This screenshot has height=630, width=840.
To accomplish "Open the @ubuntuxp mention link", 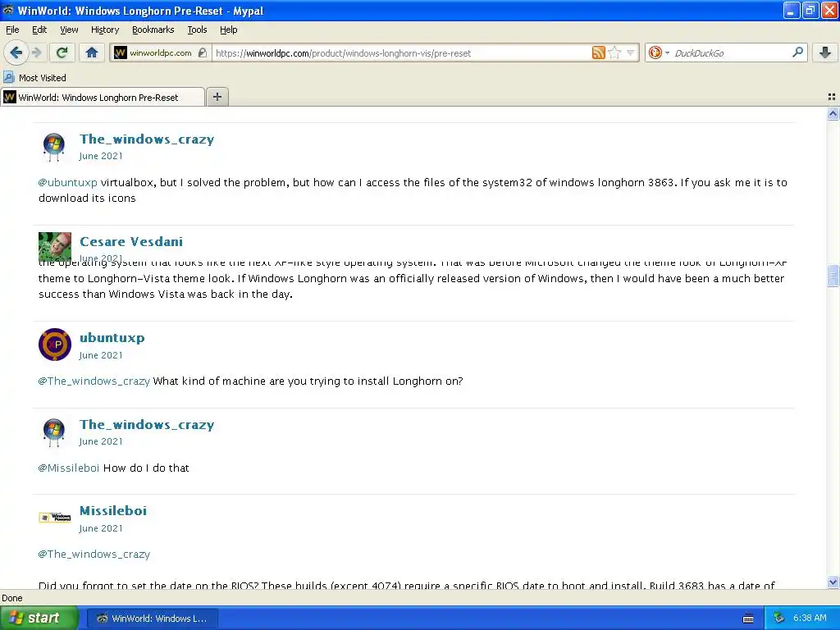I will pos(67,182).
